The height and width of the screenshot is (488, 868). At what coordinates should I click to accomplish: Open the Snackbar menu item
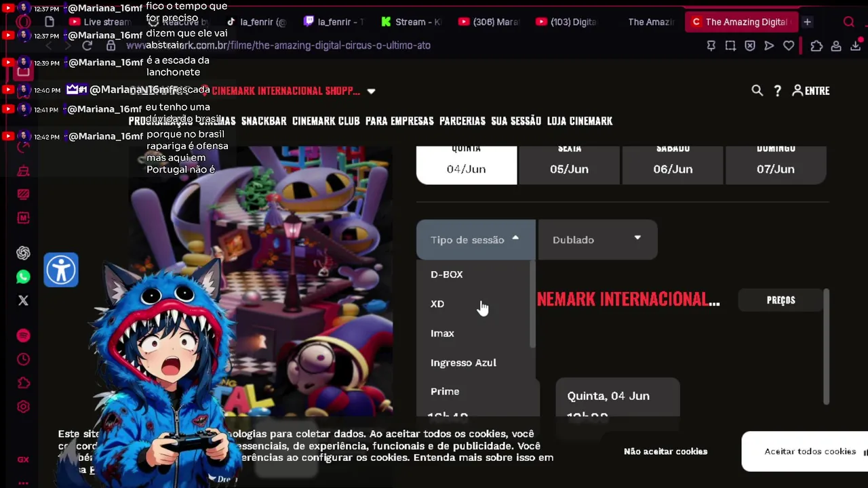(x=264, y=121)
